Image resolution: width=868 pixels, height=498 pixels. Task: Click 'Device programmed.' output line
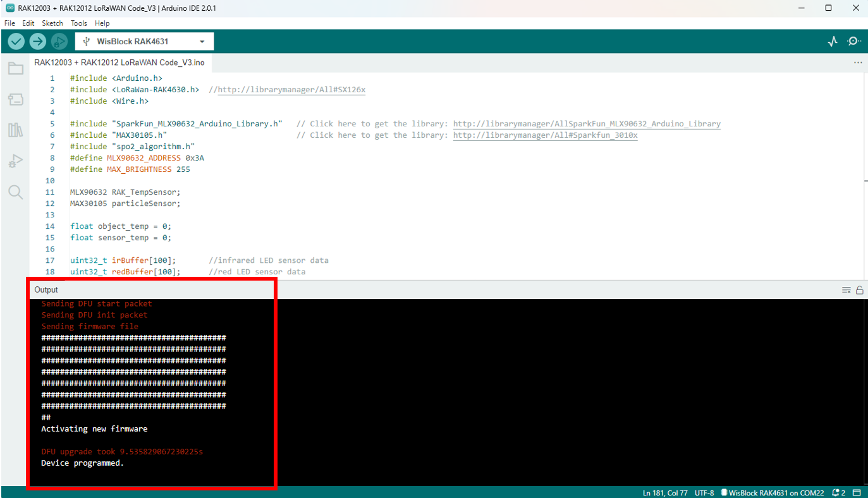point(83,463)
